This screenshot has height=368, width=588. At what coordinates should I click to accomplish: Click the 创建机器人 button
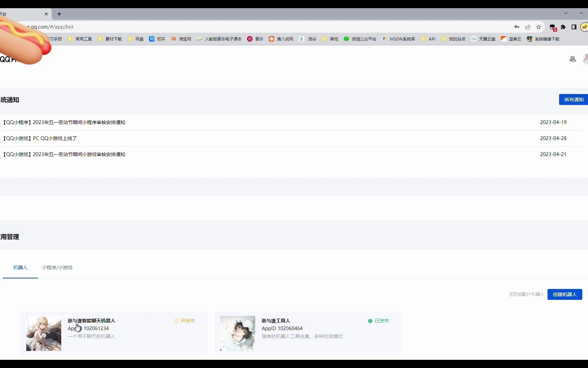[x=565, y=294]
